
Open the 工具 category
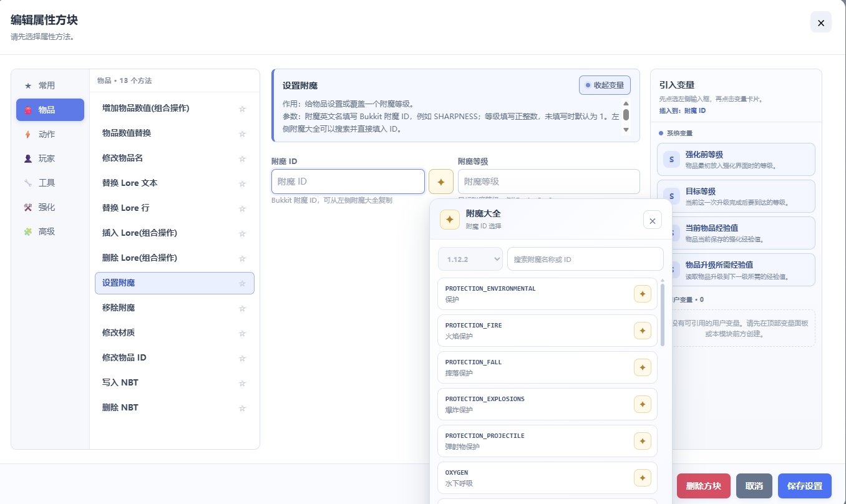pos(50,183)
